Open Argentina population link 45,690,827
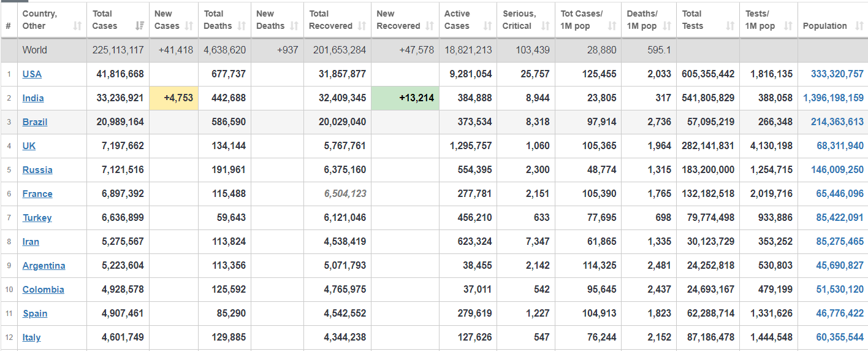868x351 pixels. pos(840,265)
